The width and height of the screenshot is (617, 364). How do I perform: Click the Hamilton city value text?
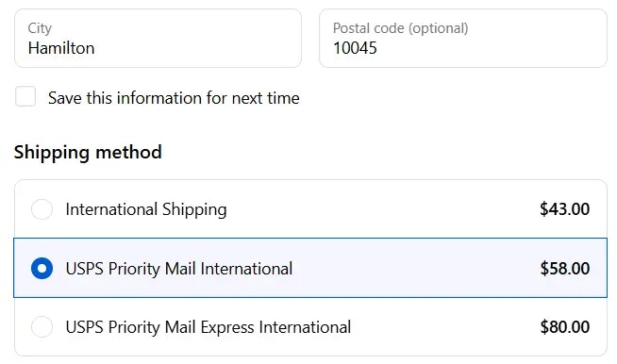[x=61, y=48]
